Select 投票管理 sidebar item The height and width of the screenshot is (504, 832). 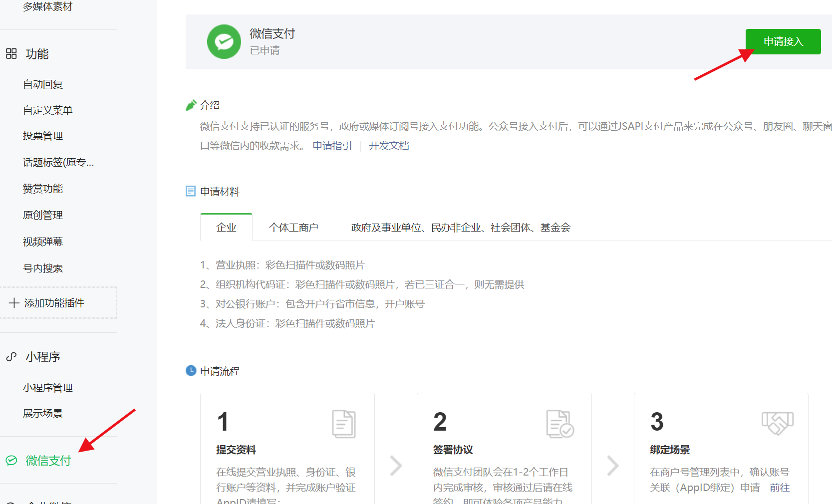tap(43, 136)
